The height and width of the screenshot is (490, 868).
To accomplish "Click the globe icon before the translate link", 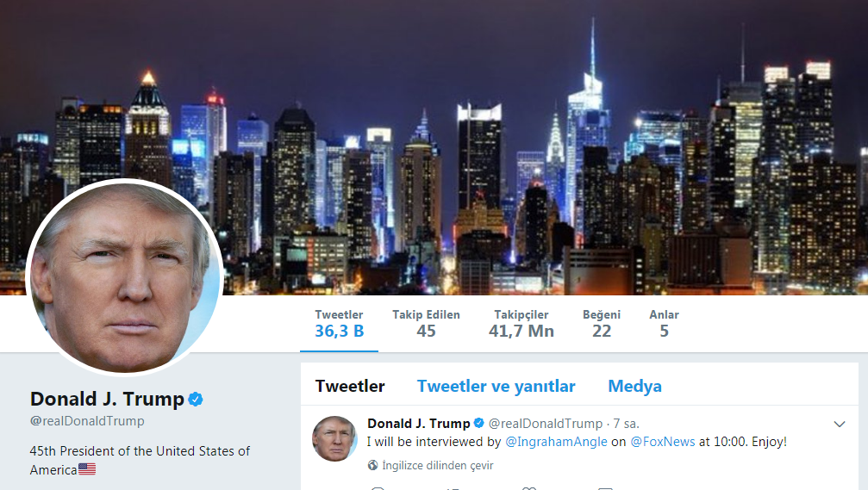I will [x=373, y=465].
